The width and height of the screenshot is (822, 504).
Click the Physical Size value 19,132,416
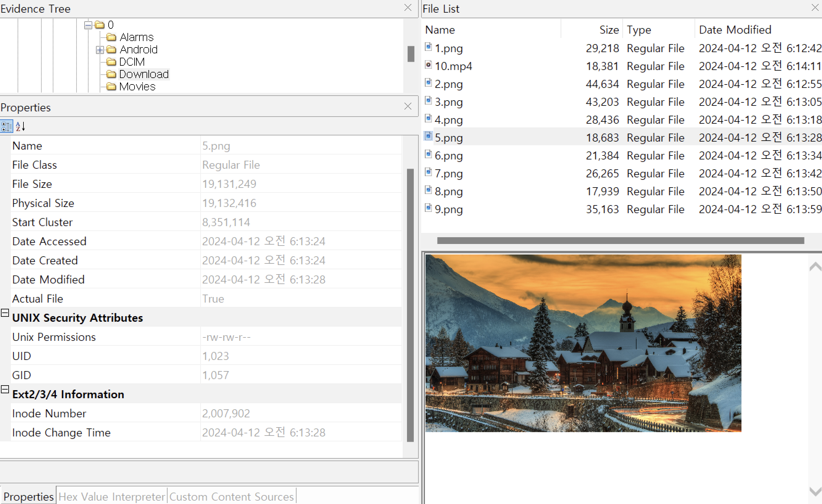[x=229, y=203]
